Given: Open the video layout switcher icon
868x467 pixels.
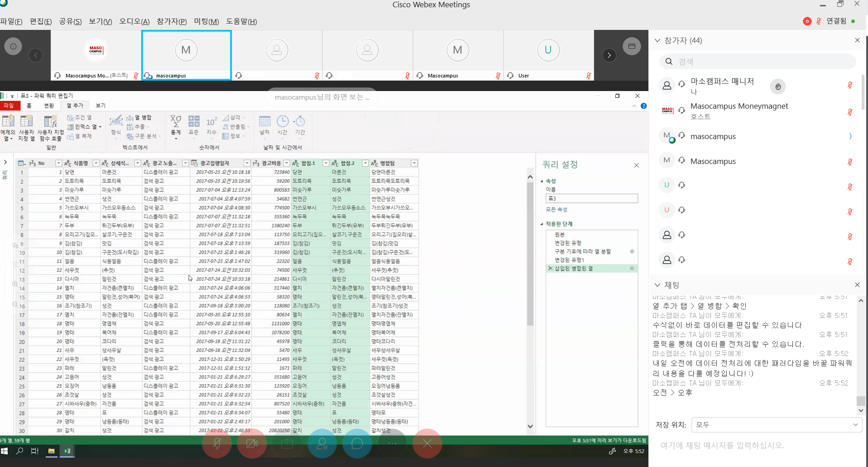Looking at the screenshot, I should [632, 46].
